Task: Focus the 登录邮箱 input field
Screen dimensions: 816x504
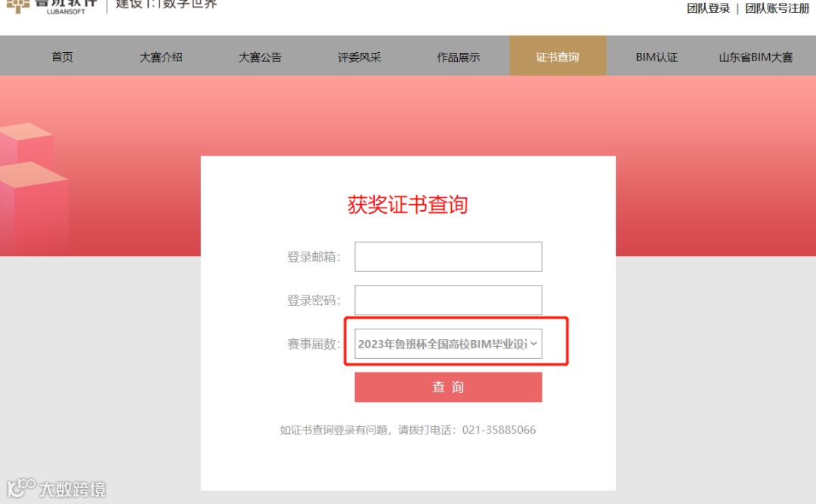Action: click(448, 257)
